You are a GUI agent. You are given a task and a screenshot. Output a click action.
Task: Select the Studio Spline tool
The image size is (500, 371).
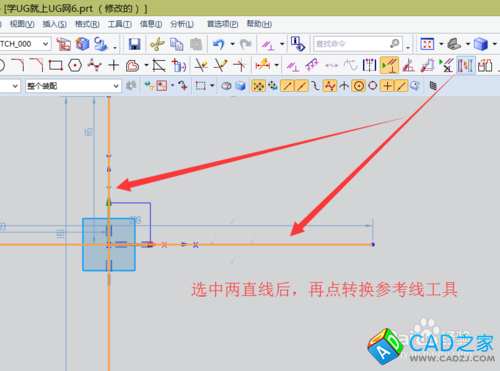pyautogui.click(x=94, y=65)
